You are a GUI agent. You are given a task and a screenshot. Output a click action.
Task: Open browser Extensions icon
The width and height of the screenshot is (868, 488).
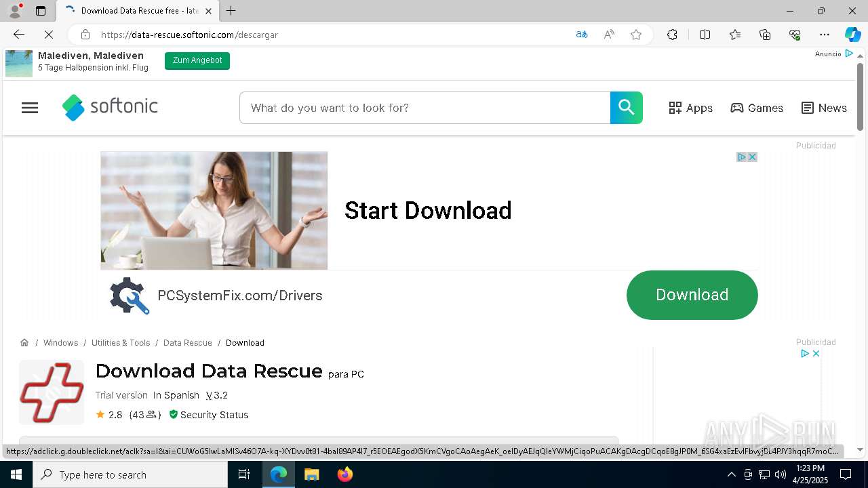[672, 35]
